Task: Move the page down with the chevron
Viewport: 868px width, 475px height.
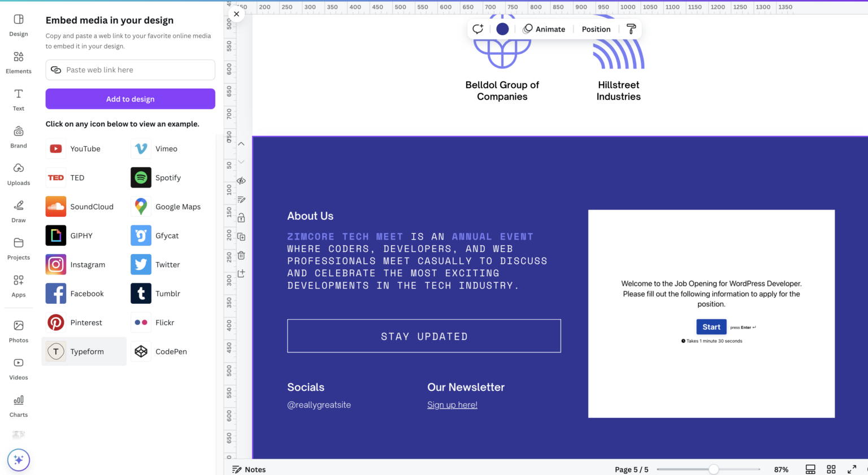Action: (x=241, y=162)
